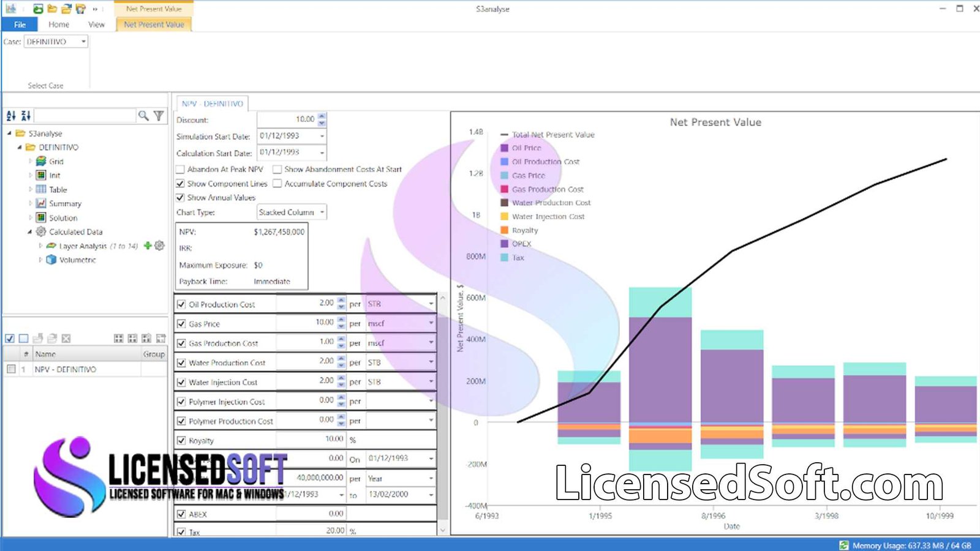Open the Case DEFINITIVO dropdown
Screen dimensions: 980x551
point(83,42)
